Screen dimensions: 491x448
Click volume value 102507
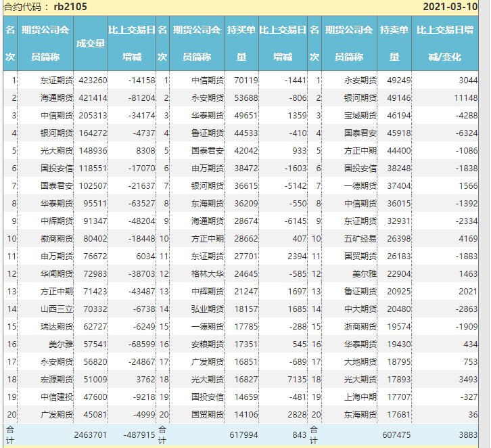coord(93,186)
